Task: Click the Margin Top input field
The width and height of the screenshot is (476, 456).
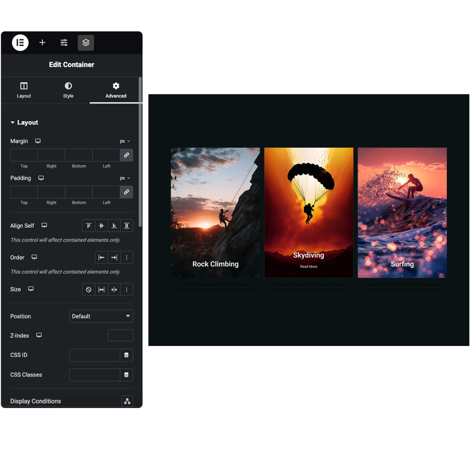Action: tap(24, 155)
